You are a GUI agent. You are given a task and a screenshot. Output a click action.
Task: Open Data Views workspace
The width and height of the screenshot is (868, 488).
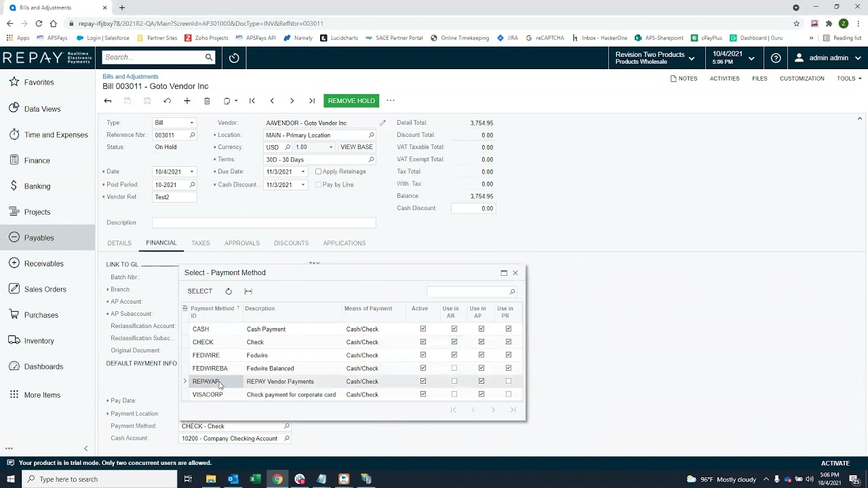click(42, 108)
